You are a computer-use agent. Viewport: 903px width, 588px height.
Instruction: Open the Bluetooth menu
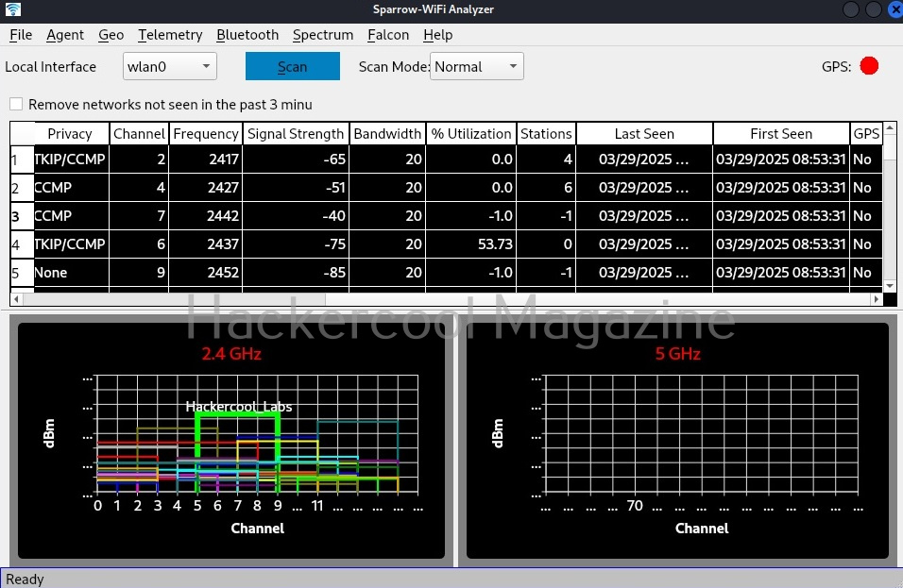tap(247, 35)
